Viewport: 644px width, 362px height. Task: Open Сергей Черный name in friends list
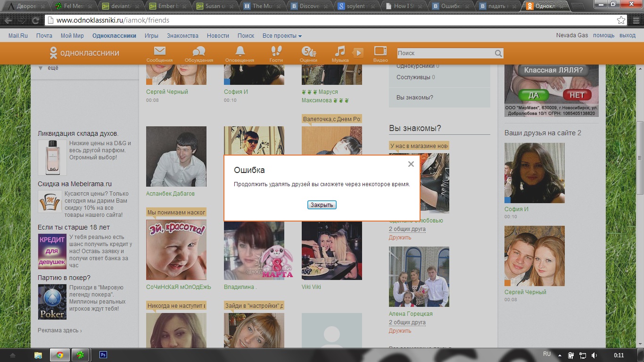pyautogui.click(x=167, y=92)
